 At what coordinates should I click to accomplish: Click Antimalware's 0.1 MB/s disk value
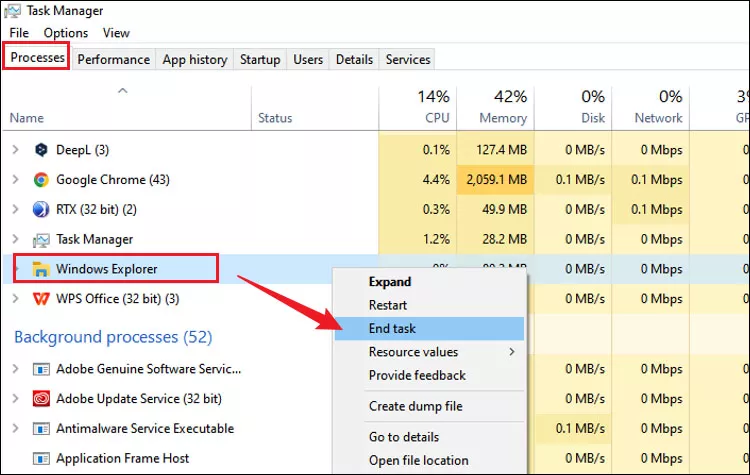[x=580, y=429]
